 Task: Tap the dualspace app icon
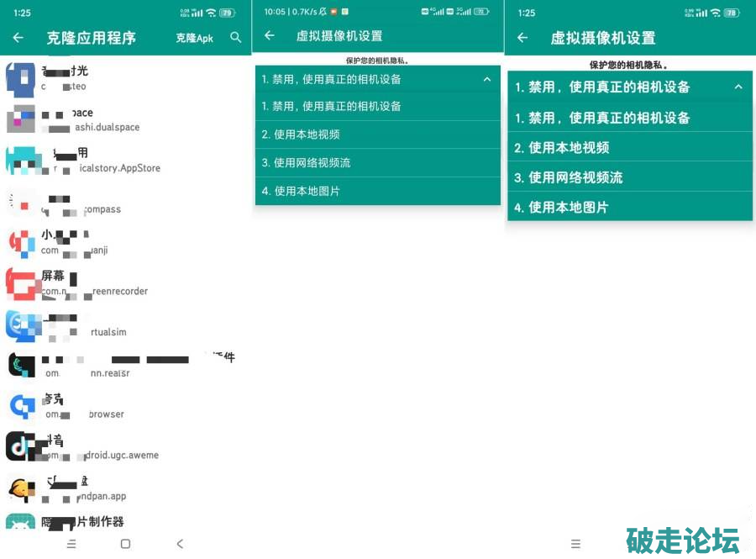click(21, 119)
